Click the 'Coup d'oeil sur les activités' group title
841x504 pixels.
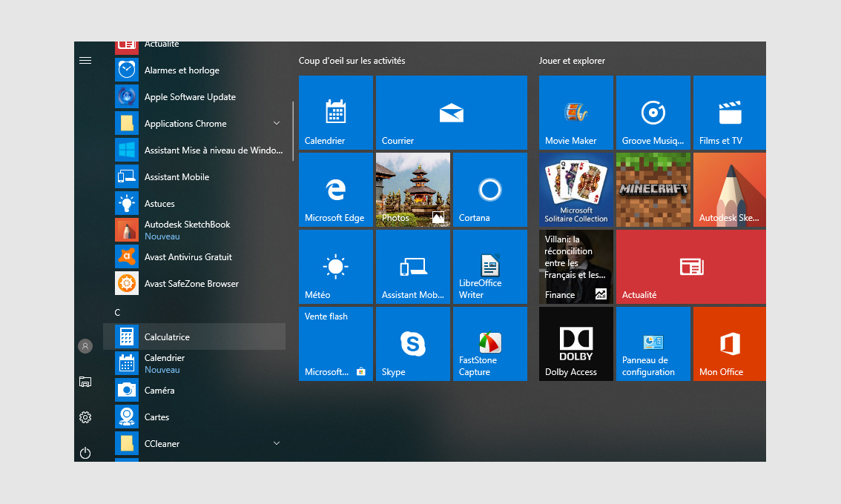coord(352,61)
